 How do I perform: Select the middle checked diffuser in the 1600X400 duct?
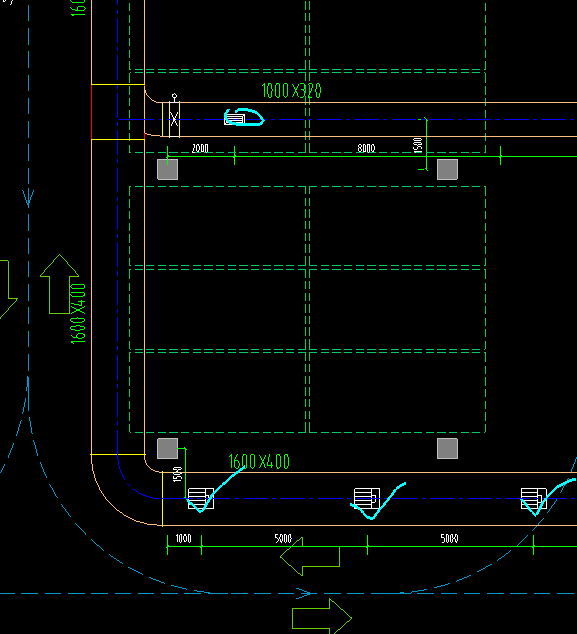coord(367,499)
